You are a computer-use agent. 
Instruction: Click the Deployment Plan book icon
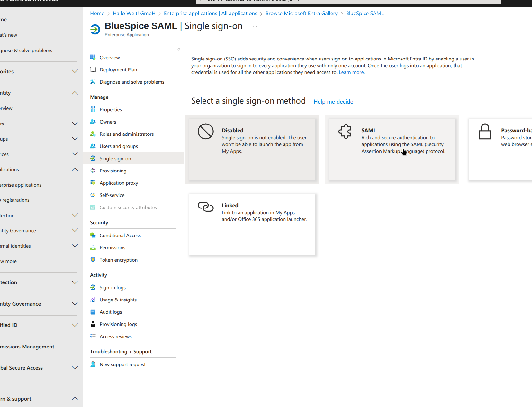click(93, 70)
